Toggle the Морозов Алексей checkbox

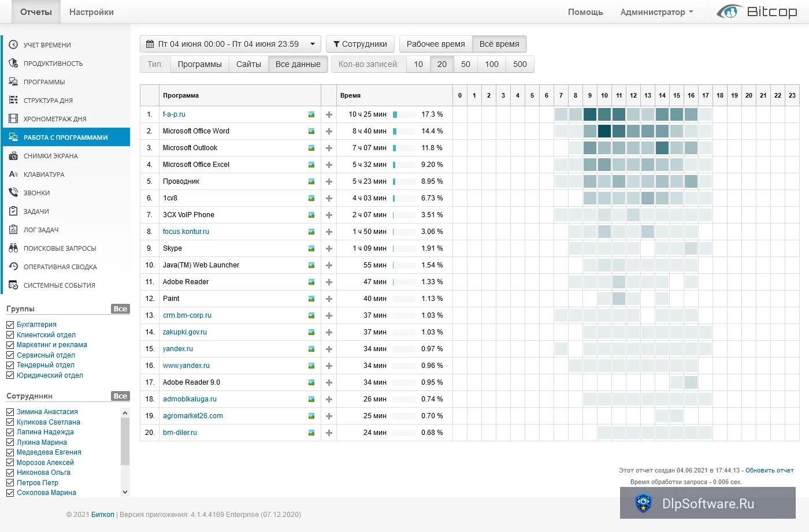tap(10, 463)
